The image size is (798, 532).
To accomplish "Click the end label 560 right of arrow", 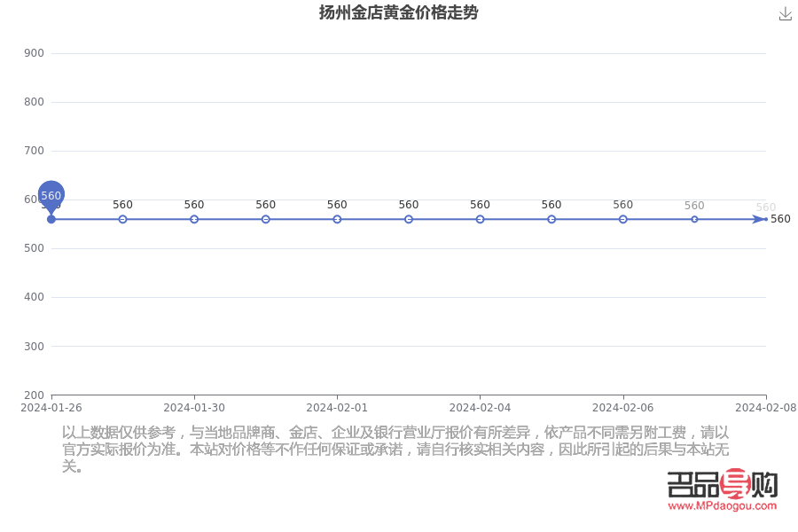I will pyautogui.click(x=780, y=219).
